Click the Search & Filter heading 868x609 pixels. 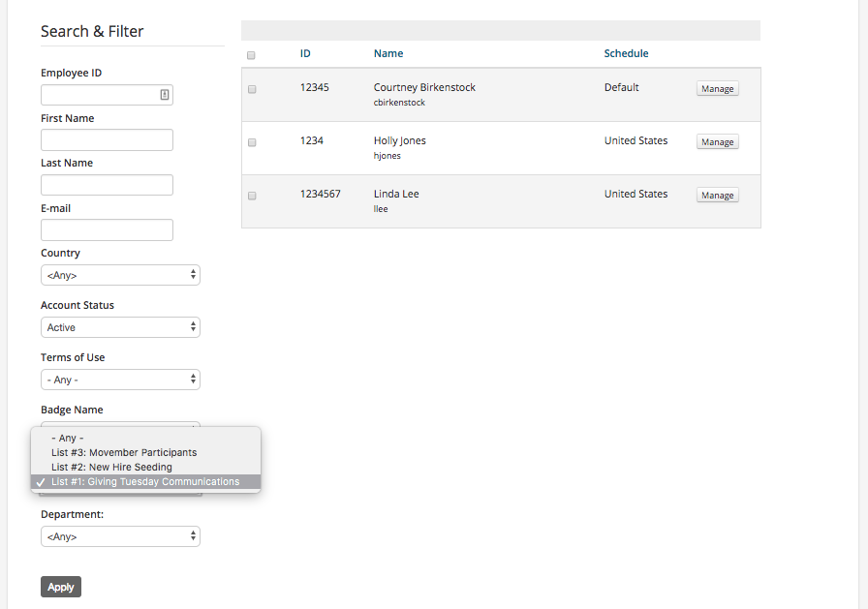[x=92, y=32]
